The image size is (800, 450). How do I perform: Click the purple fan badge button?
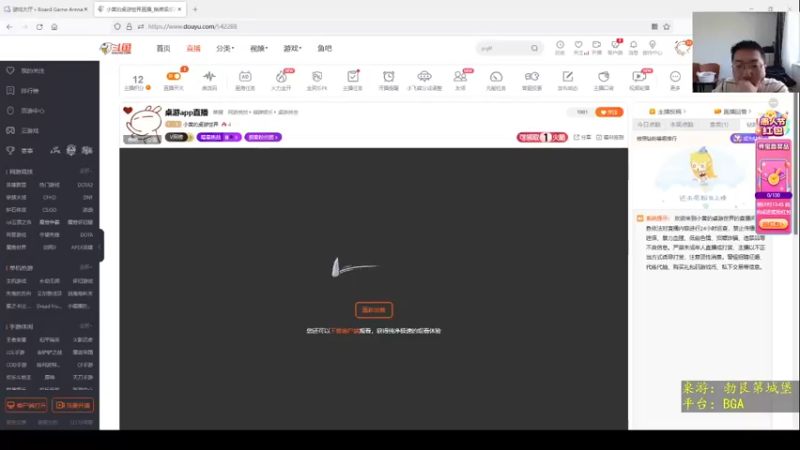[x=263, y=137]
